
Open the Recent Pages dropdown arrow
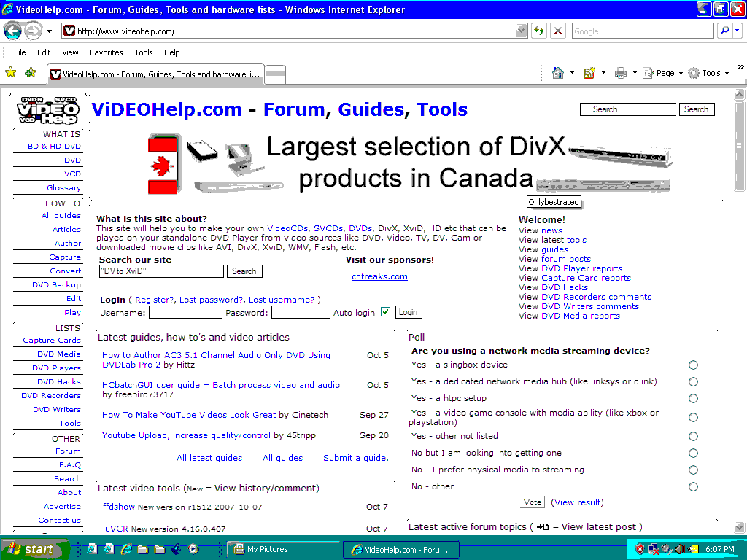(49, 31)
